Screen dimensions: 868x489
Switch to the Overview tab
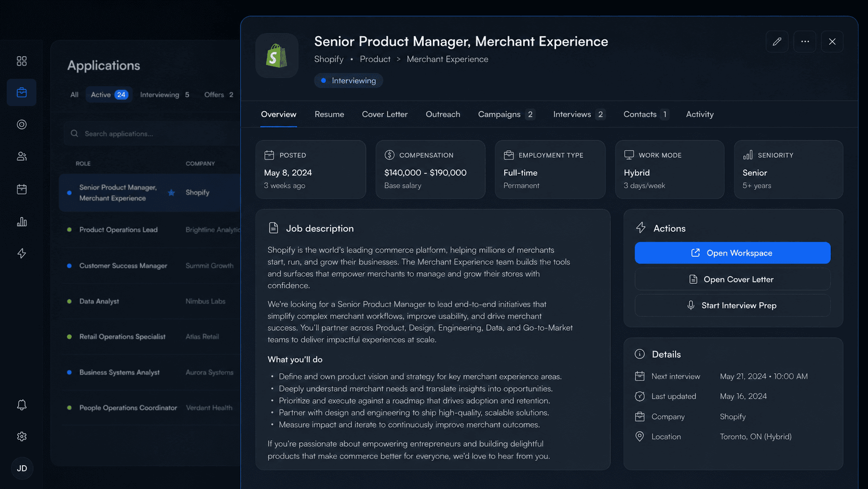[x=279, y=114]
